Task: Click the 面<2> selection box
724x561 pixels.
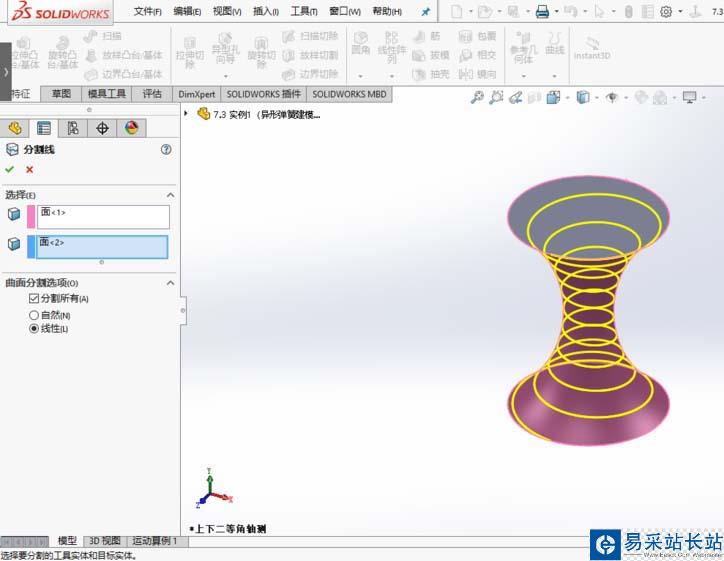Action: point(102,247)
